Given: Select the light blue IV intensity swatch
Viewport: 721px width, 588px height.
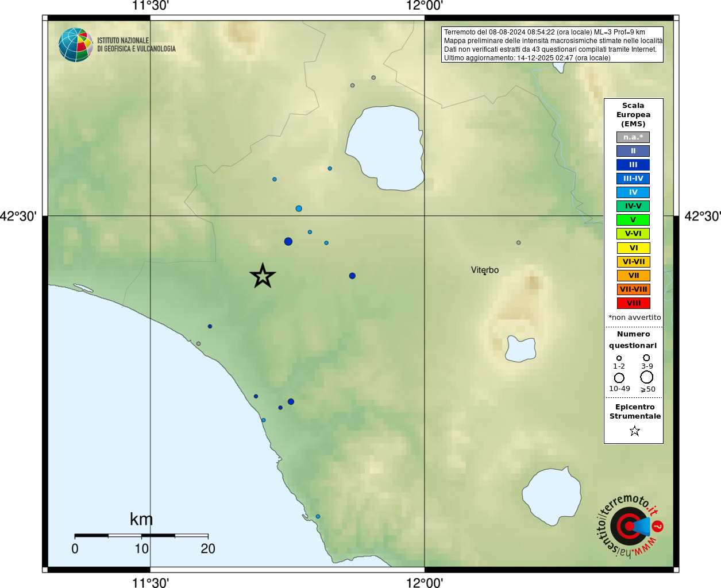Looking at the screenshot, I should (633, 192).
